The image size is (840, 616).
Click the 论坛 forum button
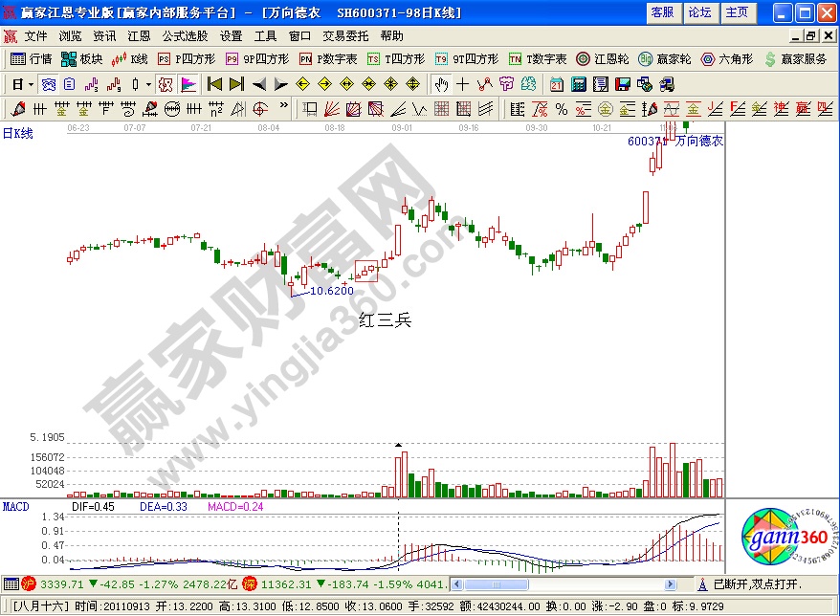click(699, 12)
